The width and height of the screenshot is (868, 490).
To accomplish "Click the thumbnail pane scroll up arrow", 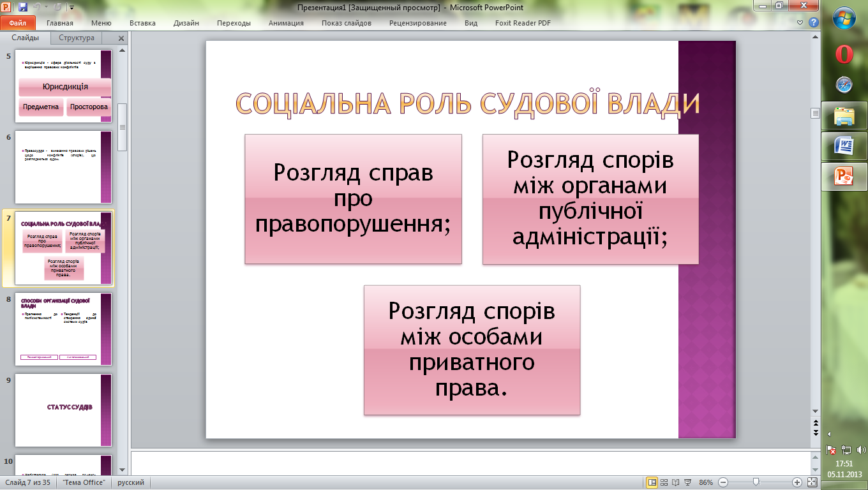I will pos(123,51).
